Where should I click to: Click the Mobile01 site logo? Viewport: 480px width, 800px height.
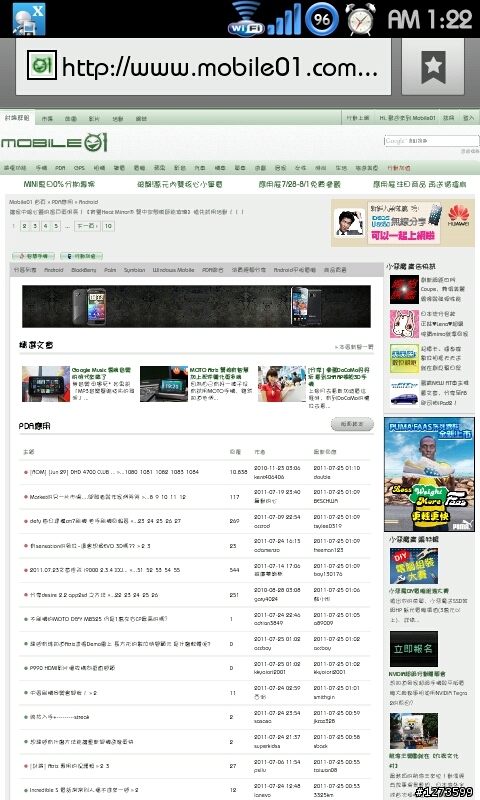(x=54, y=143)
